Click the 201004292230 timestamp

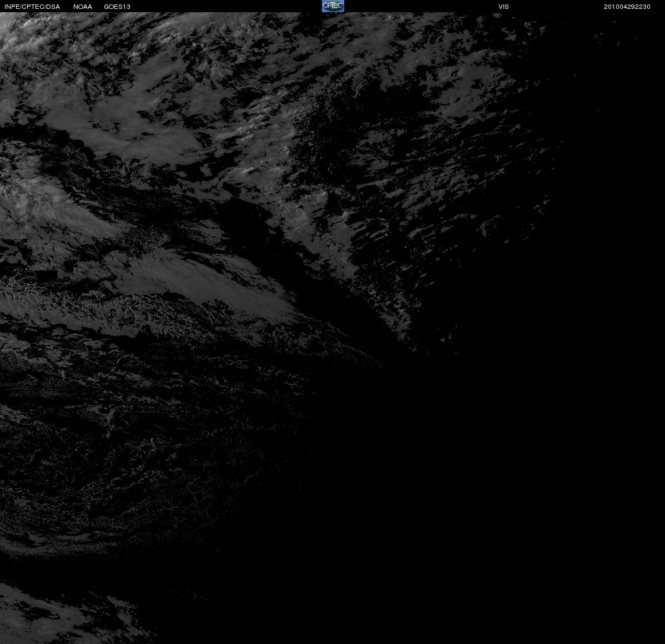[x=627, y=7]
